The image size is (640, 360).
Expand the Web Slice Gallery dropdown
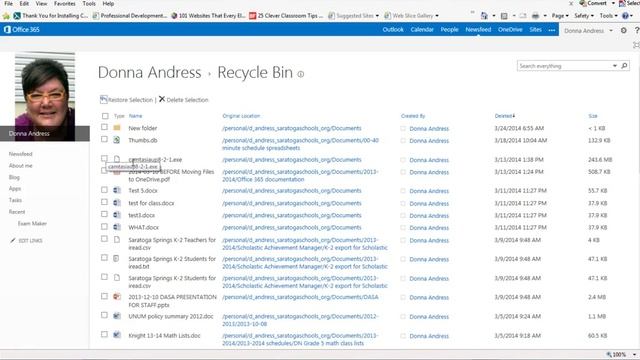[437, 16]
